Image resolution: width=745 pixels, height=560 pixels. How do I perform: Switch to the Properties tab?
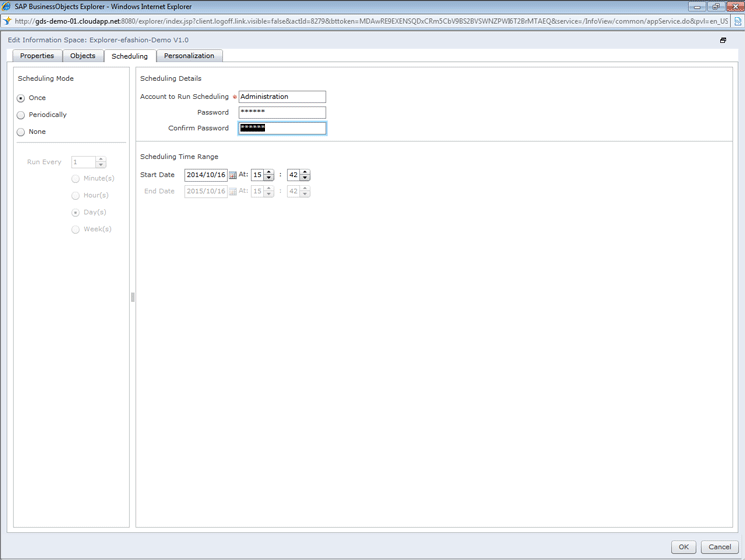coord(37,56)
